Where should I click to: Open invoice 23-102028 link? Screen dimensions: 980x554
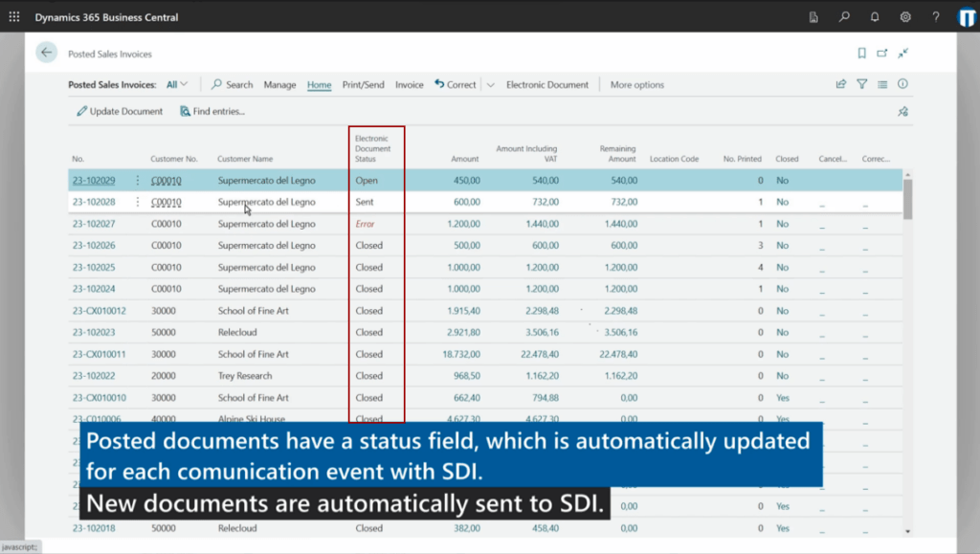[94, 202]
